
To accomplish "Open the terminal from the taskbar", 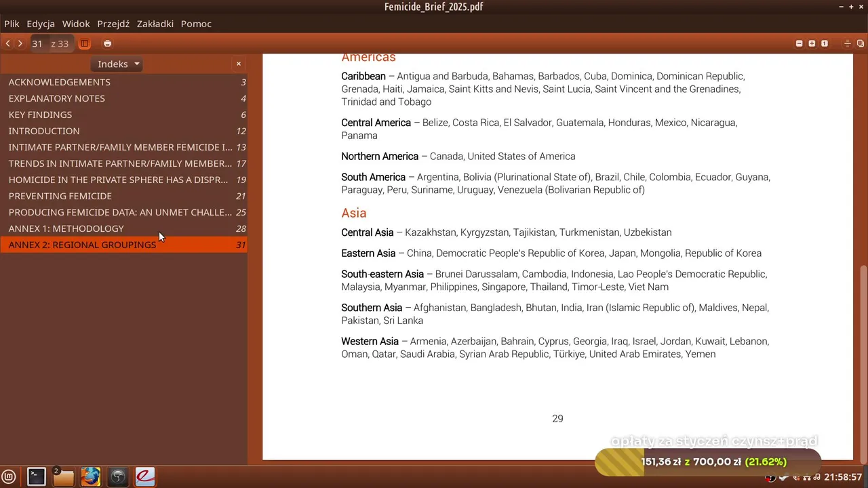I will pyautogui.click(x=37, y=476).
